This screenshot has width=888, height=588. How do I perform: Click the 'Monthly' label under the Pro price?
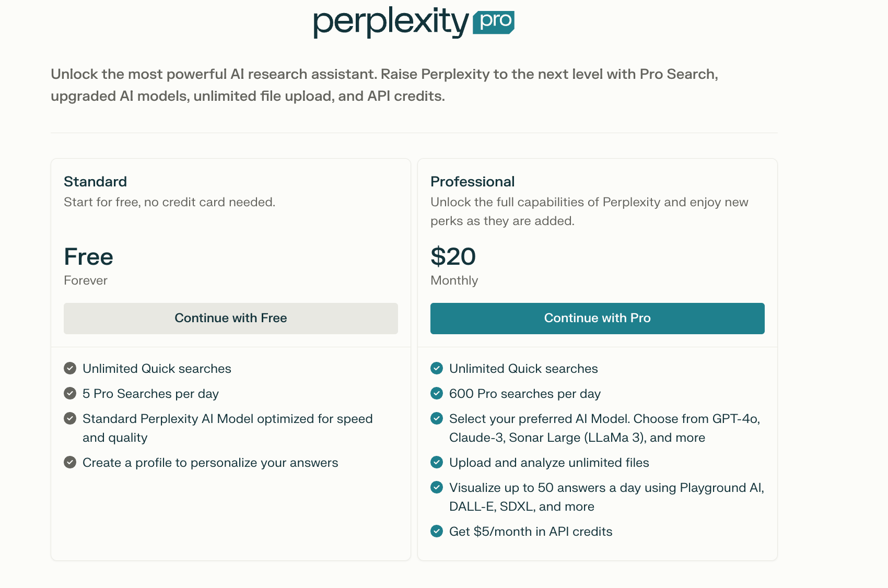pos(454,280)
